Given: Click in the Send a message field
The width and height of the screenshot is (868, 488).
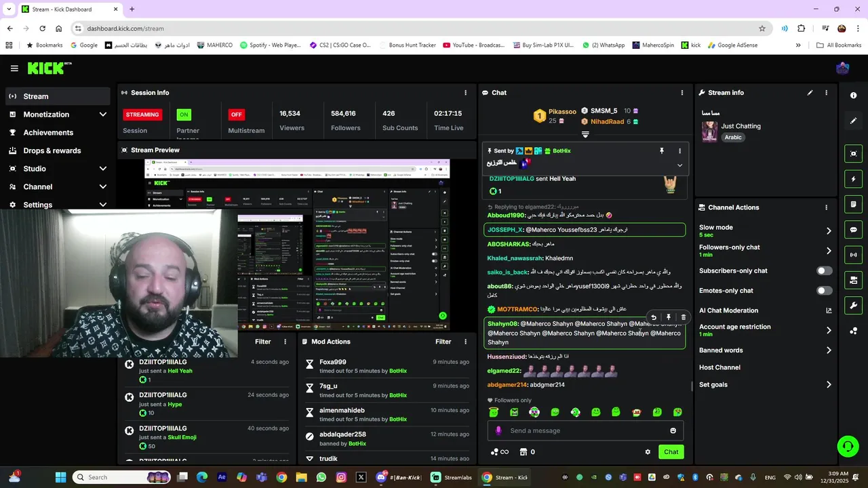Looking at the screenshot, I should point(587,430).
